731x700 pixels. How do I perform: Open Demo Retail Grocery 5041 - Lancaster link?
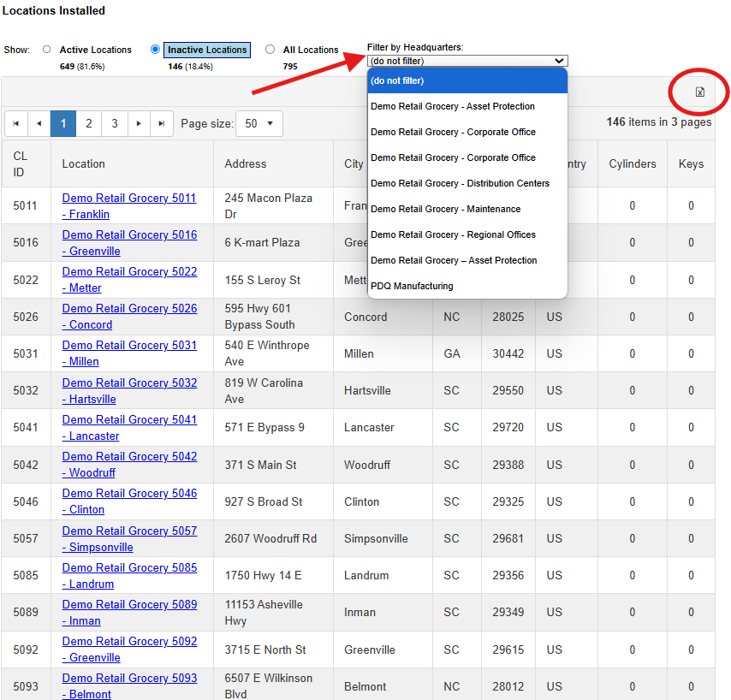click(129, 427)
